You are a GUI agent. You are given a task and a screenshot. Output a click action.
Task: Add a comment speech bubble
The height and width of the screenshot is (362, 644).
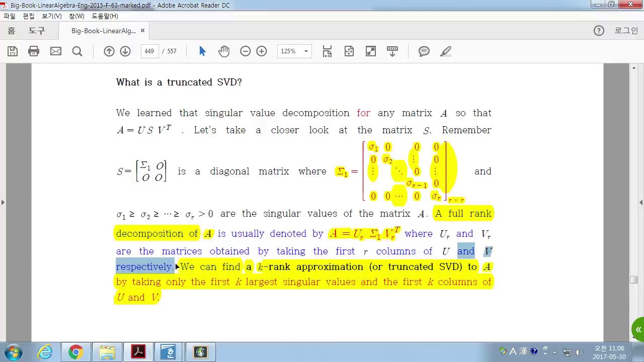click(x=424, y=51)
